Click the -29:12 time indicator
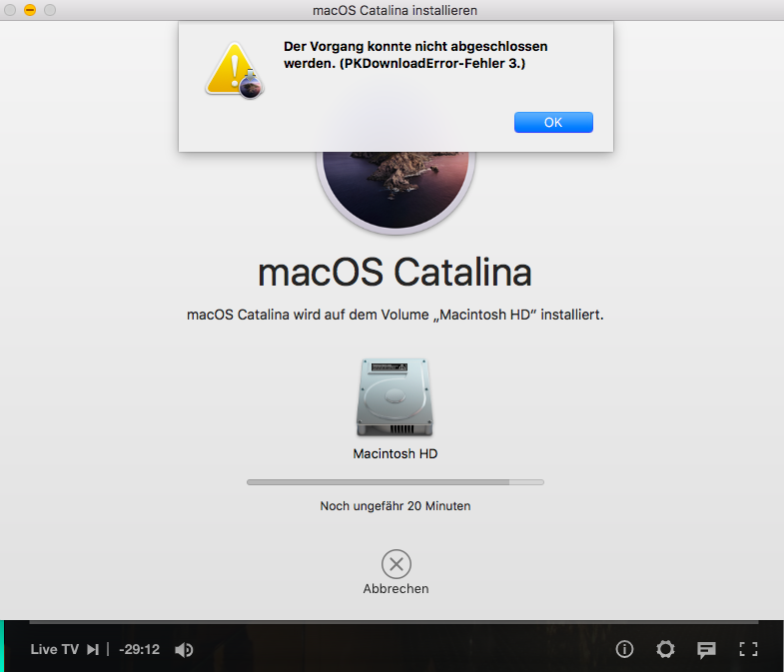This screenshot has width=784, height=672. coord(140,649)
